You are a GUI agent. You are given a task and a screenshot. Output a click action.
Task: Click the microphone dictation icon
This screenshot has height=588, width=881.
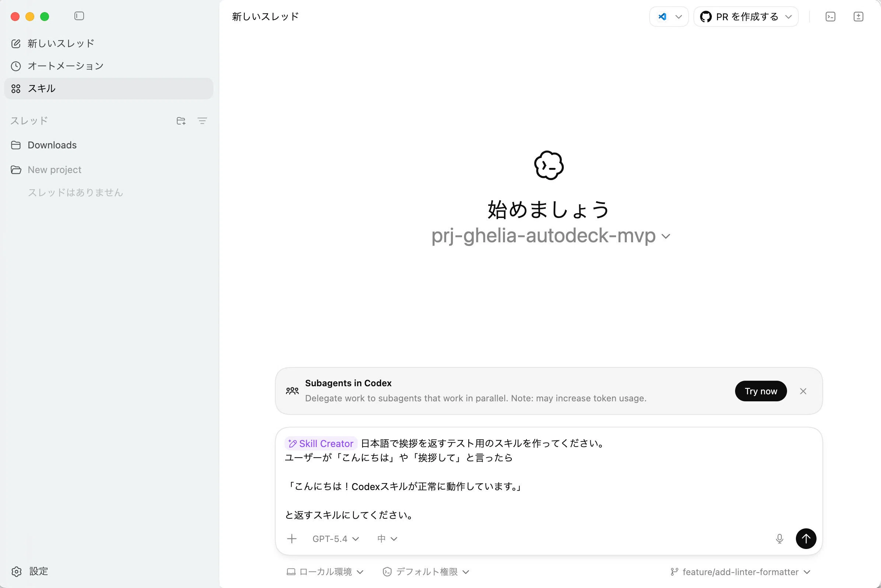tap(779, 539)
